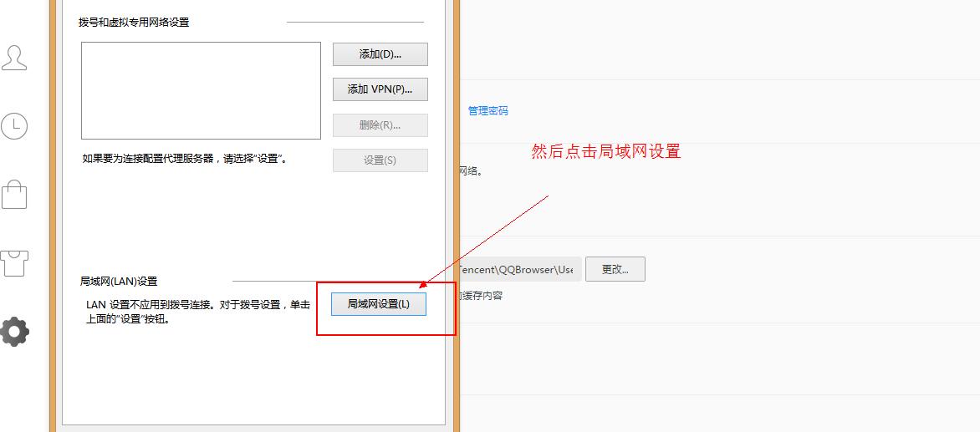Open the 管理密码 link
980x432 pixels.
[488, 111]
